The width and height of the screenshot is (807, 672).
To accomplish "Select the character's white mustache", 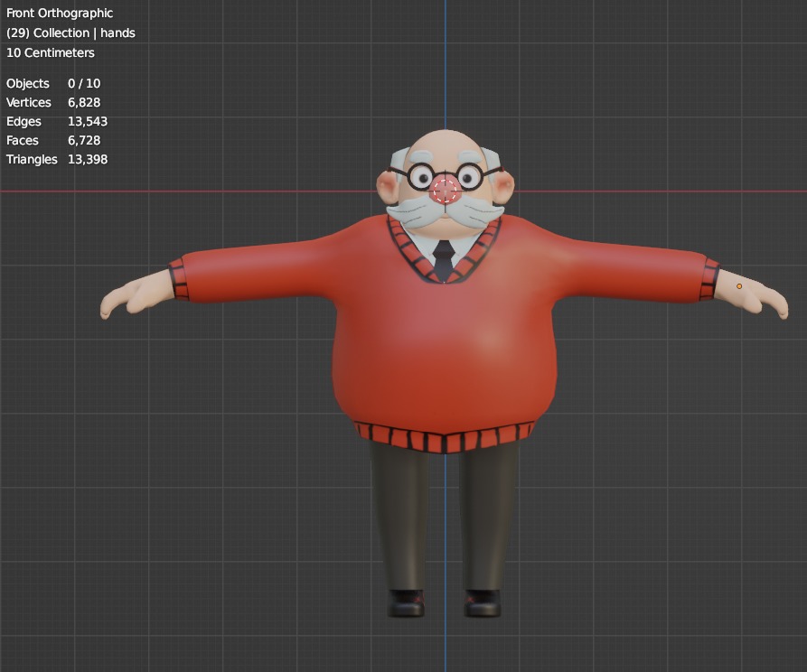I will (x=445, y=213).
